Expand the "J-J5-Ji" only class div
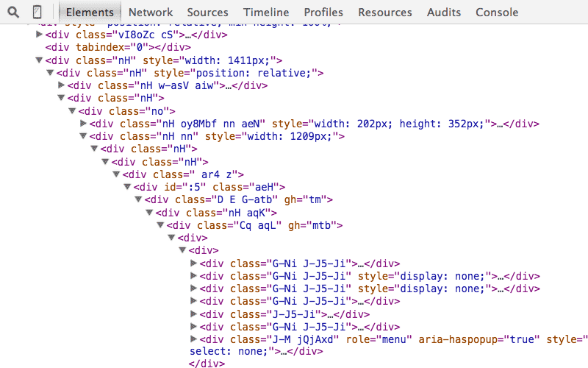This screenshot has height=368, width=588. click(x=194, y=314)
